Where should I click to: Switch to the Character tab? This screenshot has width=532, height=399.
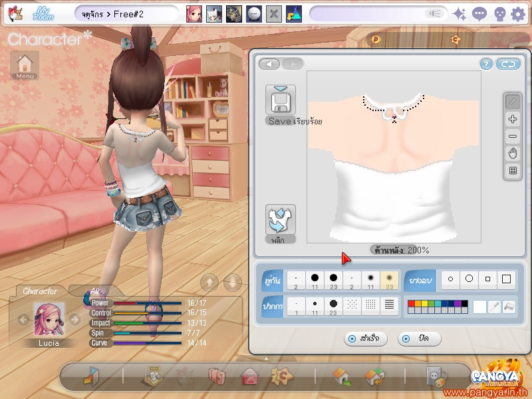[40, 291]
